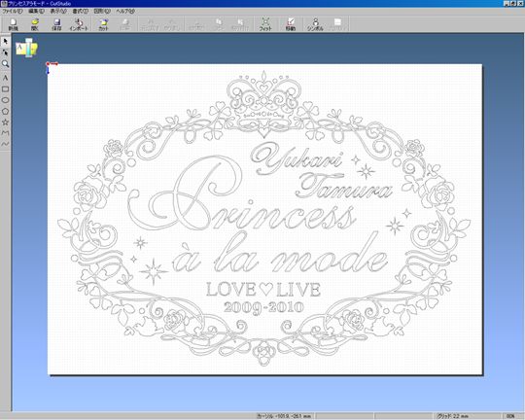The width and height of the screenshot is (525, 420).
Task: Select the node edit arrow tool
Action: click(x=6, y=52)
